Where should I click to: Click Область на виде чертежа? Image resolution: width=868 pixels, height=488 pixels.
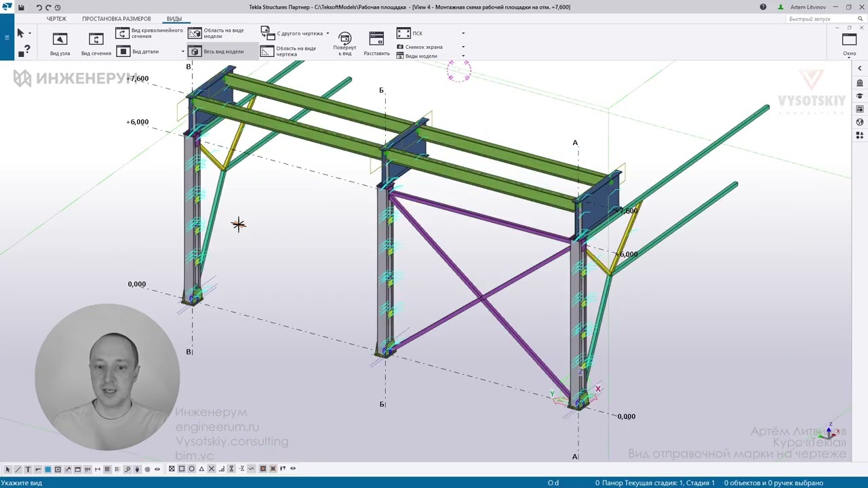(x=289, y=52)
